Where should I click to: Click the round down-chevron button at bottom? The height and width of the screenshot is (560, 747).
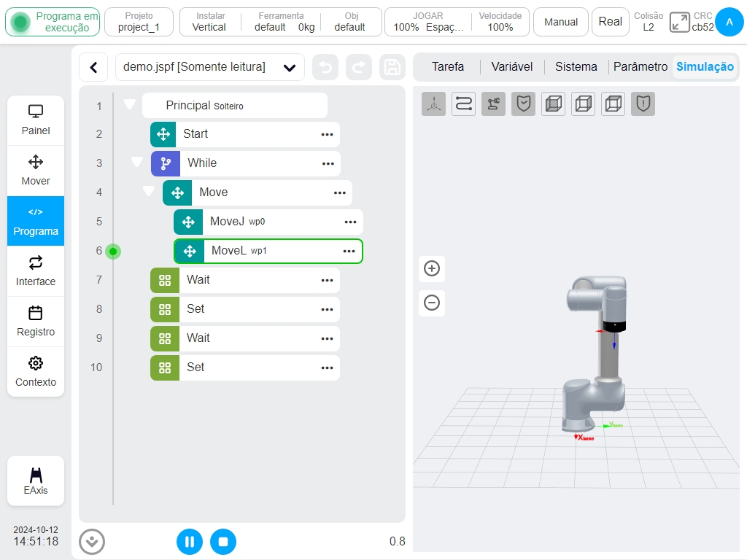click(92, 542)
